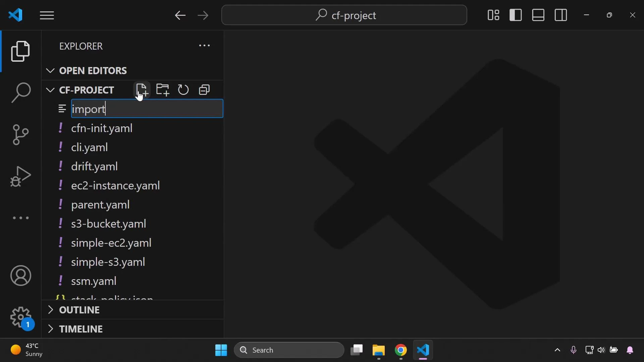Image resolution: width=644 pixels, height=362 pixels.
Task: Click the Accounts icon in sidebar
Action: [21, 276]
